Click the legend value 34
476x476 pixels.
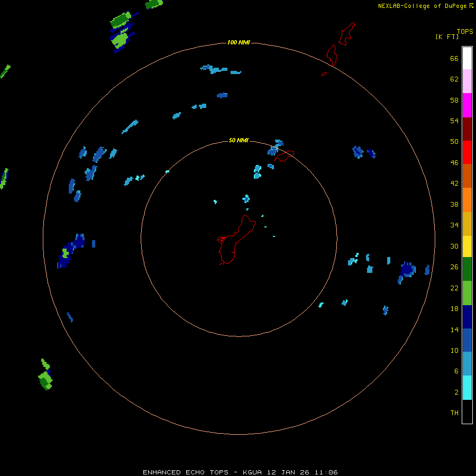click(454, 225)
